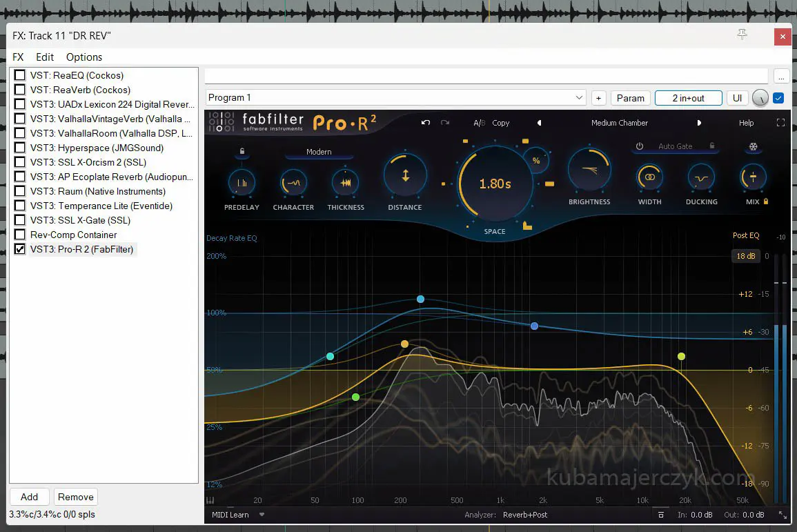Toggle the plugin bypass checkbox beside the UI button
Screen dimensions: 797x532
(x=778, y=98)
